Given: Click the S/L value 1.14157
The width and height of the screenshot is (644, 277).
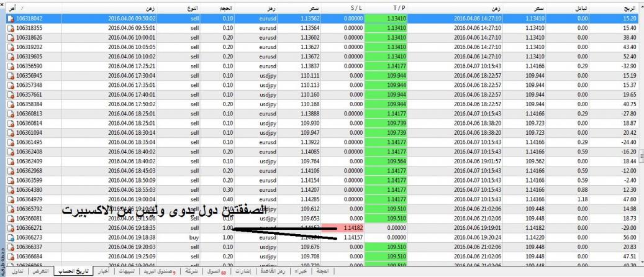Looking at the screenshot, I should pyautogui.click(x=353, y=237).
